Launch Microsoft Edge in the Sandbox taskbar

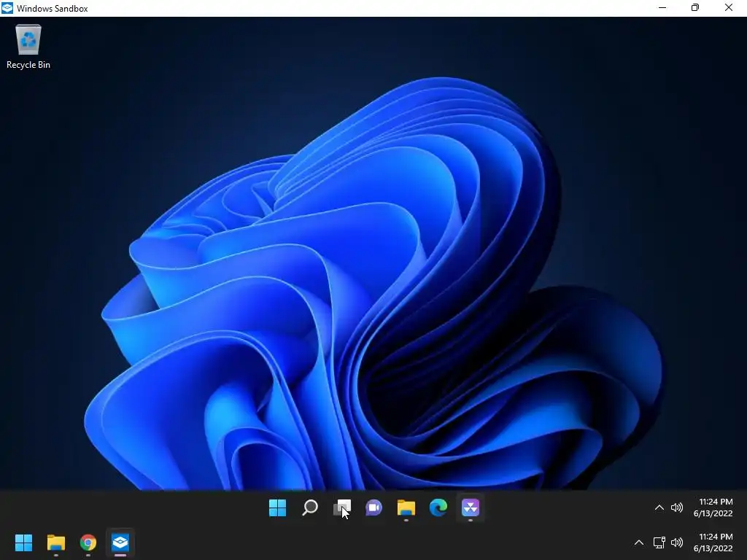pyautogui.click(x=438, y=507)
